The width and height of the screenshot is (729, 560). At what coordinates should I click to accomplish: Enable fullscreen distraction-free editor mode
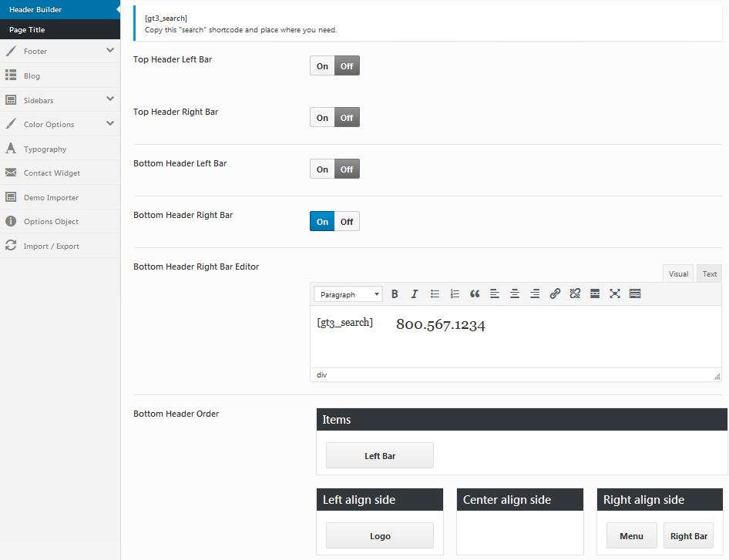tap(615, 294)
